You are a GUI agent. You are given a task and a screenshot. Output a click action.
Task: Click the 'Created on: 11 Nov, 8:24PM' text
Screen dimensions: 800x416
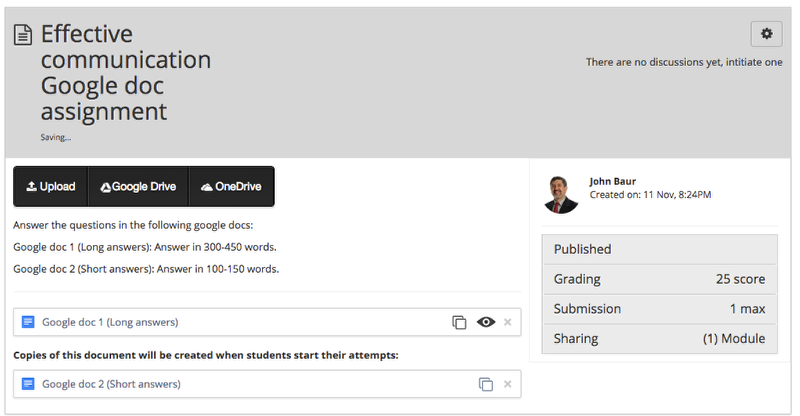pyautogui.click(x=651, y=194)
